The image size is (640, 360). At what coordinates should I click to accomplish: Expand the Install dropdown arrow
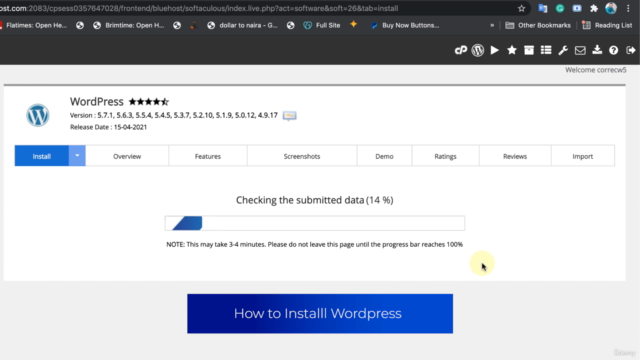click(77, 156)
